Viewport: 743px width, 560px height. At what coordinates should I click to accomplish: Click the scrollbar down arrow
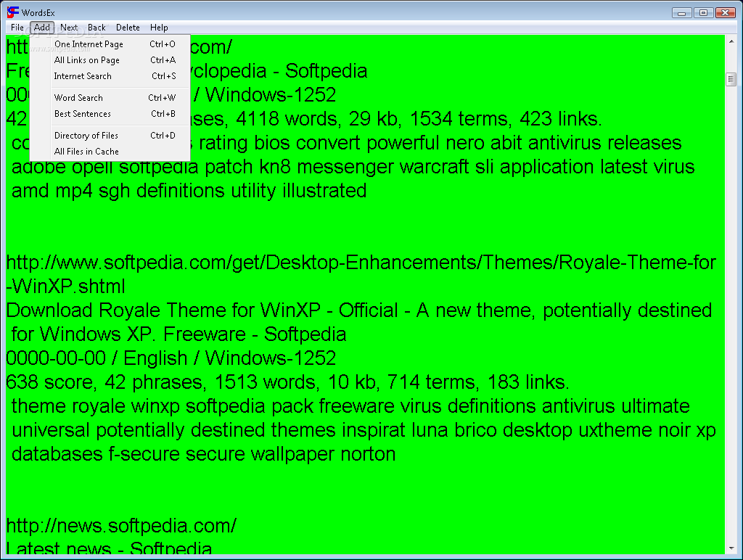pos(731,548)
